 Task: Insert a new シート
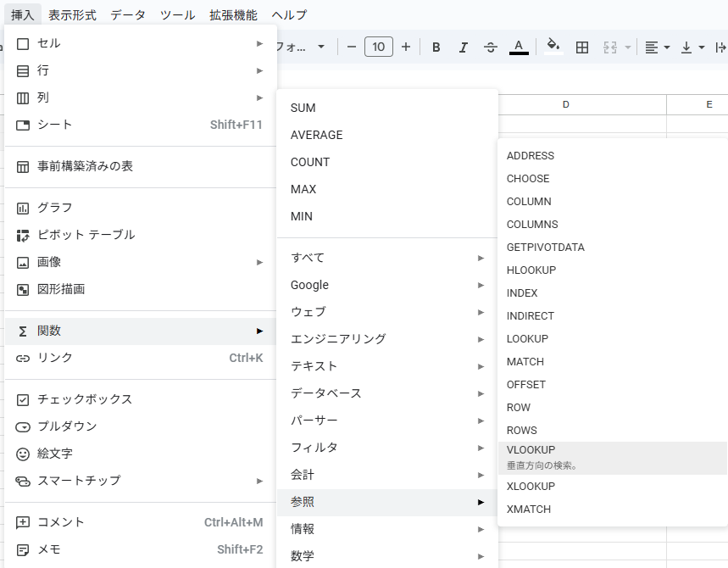[140, 125]
